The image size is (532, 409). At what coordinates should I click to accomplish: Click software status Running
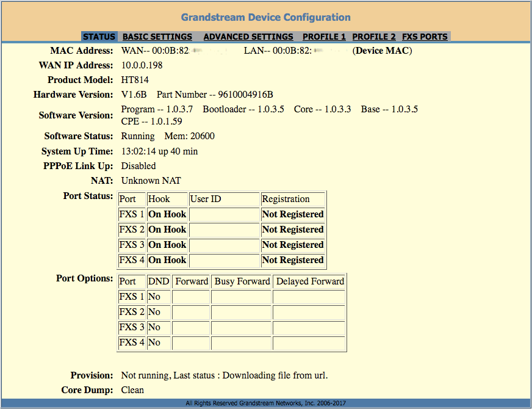point(138,136)
